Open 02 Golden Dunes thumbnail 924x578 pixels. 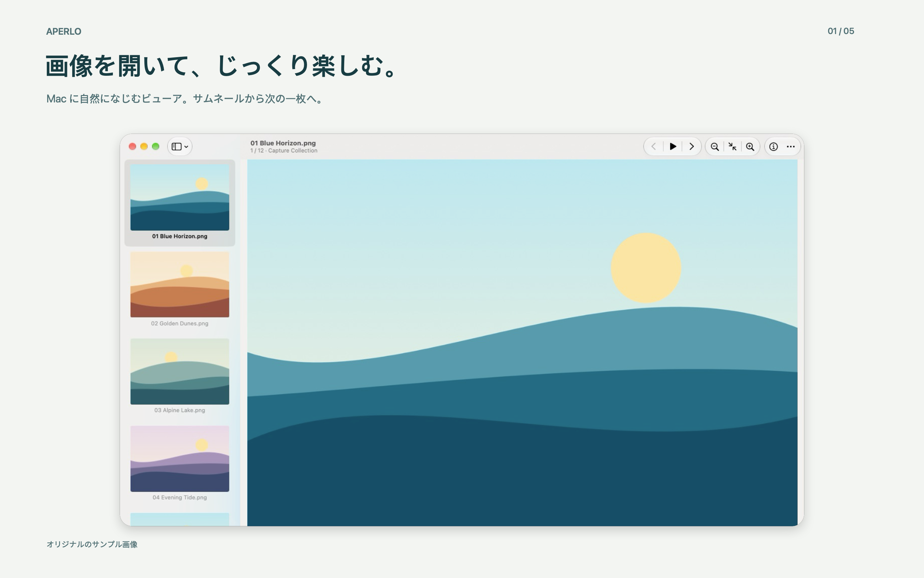[180, 285]
